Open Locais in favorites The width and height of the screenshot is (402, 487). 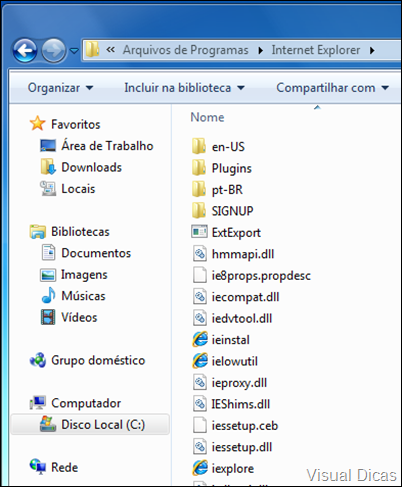point(78,189)
